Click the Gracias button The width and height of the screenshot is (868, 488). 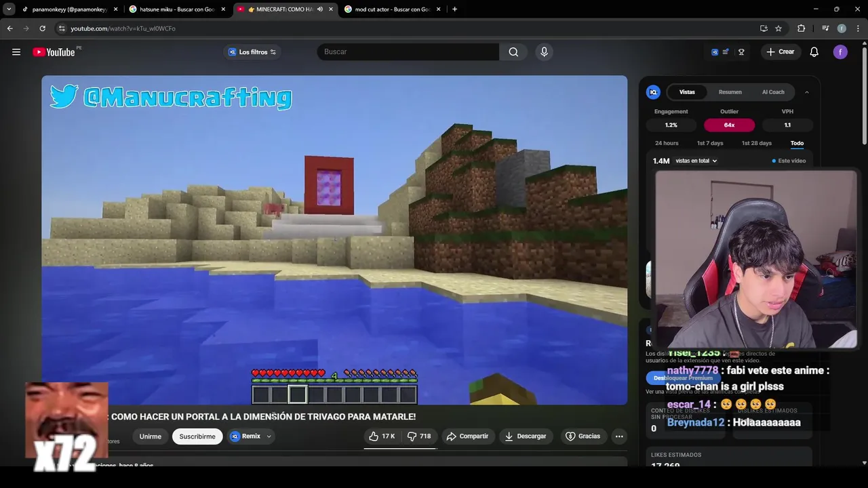pos(583,436)
